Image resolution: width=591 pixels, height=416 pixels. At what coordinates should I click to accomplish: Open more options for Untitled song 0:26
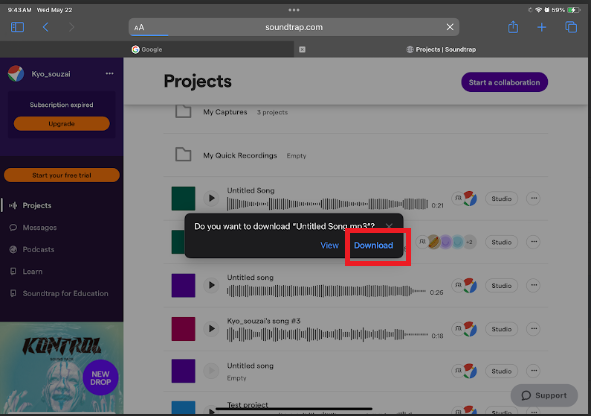(533, 285)
